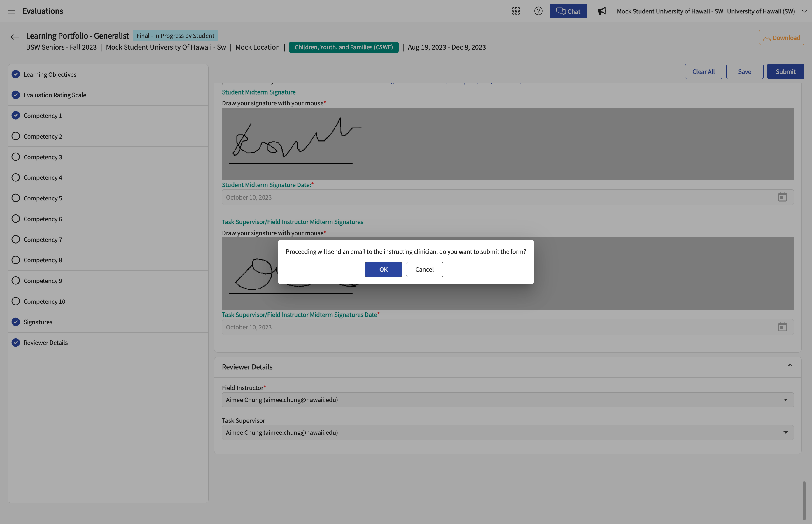
Task: Open calendar for Student Midterm Signature Date
Action: pyautogui.click(x=783, y=197)
